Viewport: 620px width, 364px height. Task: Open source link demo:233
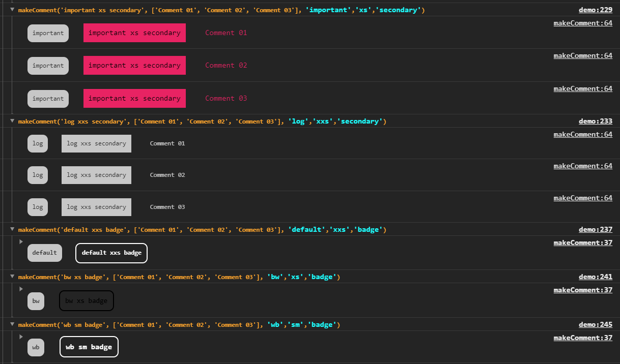pyautogui.click(x=596, y=121)
